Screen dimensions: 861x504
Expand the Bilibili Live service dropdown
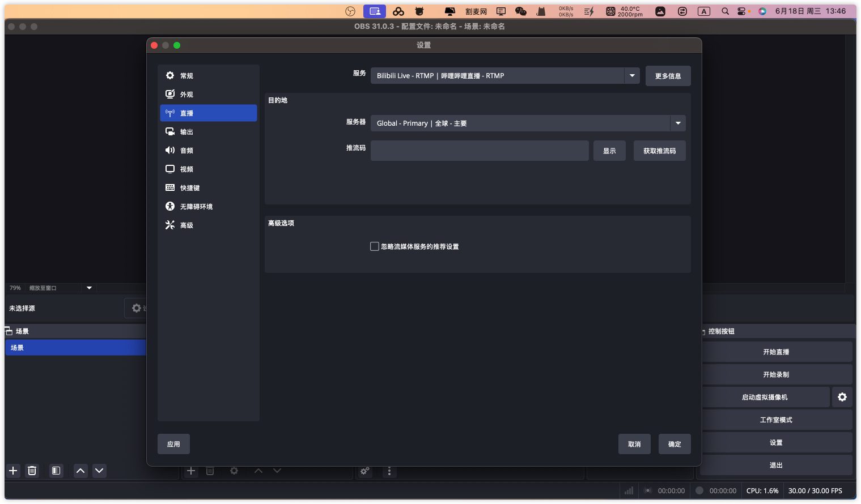(632, 76)
